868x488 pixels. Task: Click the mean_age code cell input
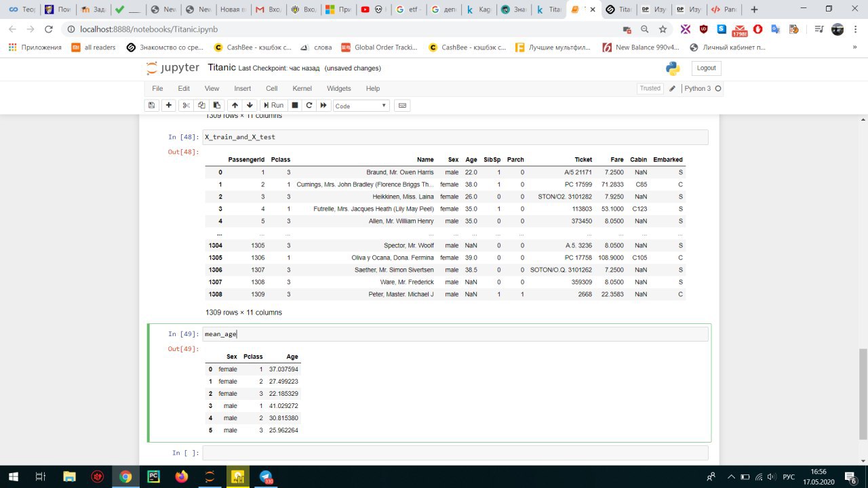pyautogui.click(x=455, y=334)
